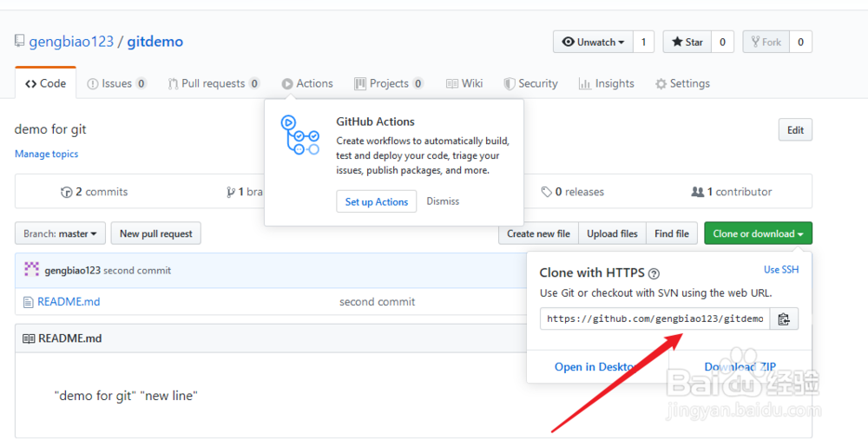
Task: Click Set up Actions button
Action: coord(377,201)
